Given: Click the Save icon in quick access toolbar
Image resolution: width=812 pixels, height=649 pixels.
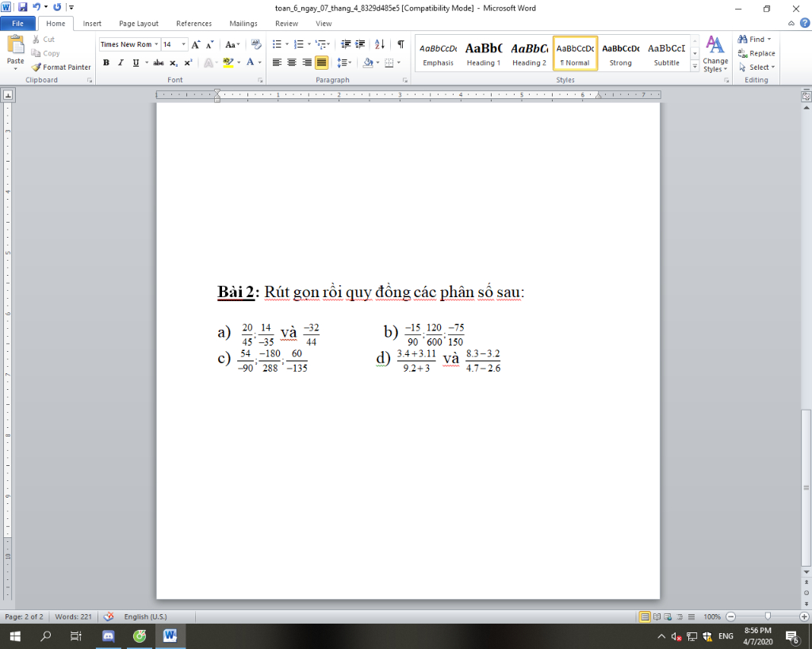Looking at the screenshot, I should [x=23, y=7].
